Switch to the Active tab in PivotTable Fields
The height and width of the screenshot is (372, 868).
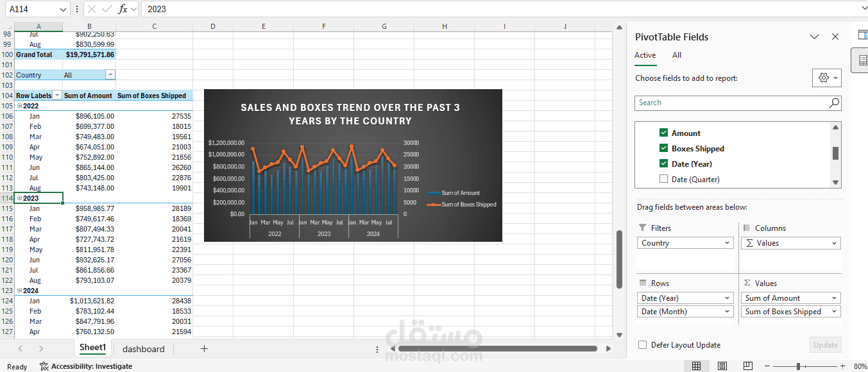645,55
